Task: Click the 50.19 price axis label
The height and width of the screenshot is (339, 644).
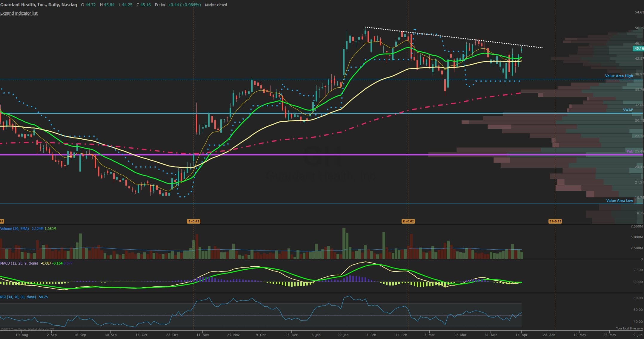Action: click(x=639, y=28)
